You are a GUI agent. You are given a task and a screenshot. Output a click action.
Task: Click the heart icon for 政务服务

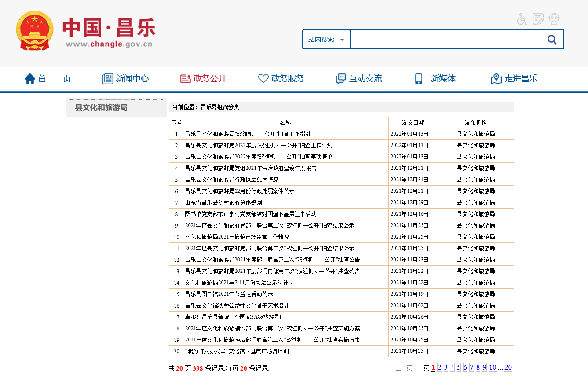tap(263, 79)
